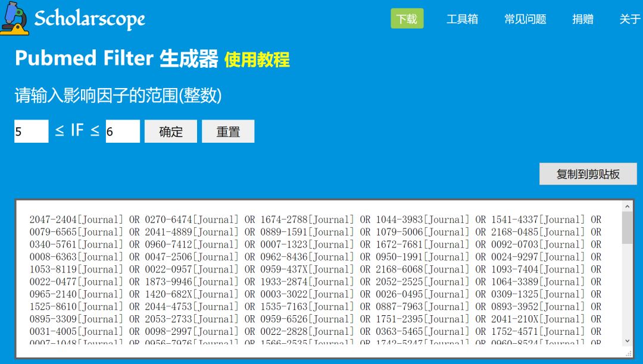
Task: Click the 0962-8436[Journal] entry text
Action: (x=307, y=257)
